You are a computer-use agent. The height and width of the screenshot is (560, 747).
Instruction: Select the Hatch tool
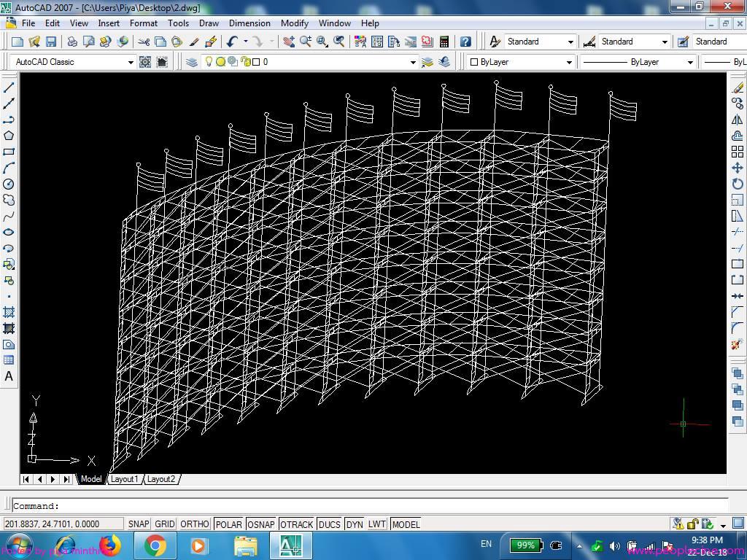click(x=9, y=312)
